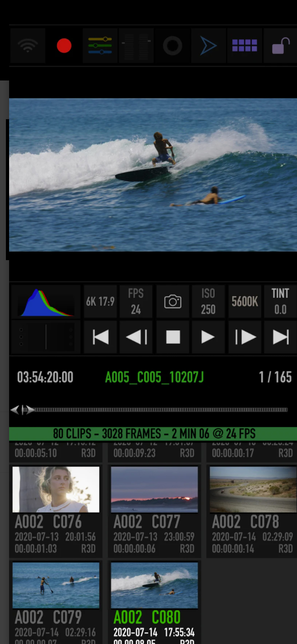The image size is (297, 644).
Task: Open the color sliders adjustment panel
Action: 100,46
